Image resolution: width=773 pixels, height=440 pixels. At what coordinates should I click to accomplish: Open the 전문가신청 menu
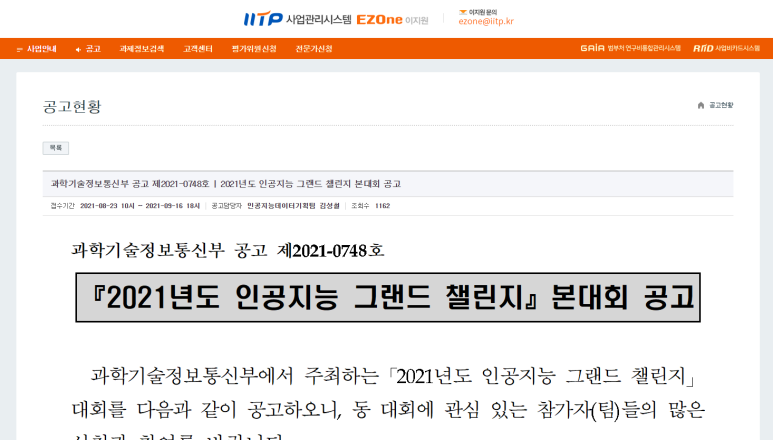314,49
